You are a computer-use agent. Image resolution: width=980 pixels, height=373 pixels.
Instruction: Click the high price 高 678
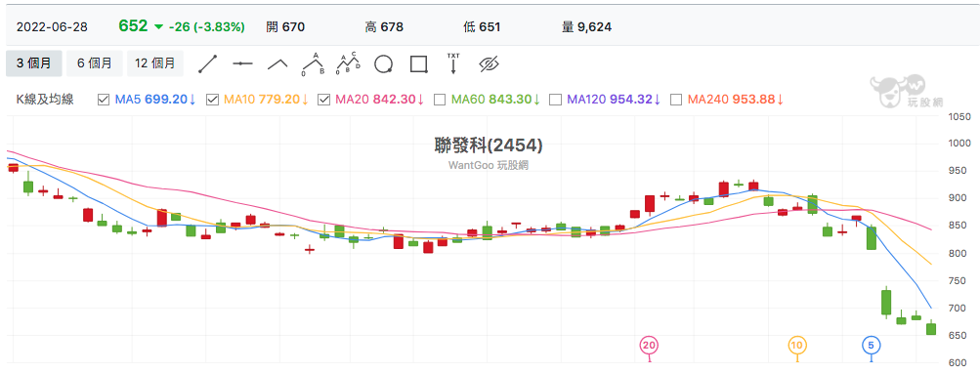pyautogui.click(x=384, y=27)
